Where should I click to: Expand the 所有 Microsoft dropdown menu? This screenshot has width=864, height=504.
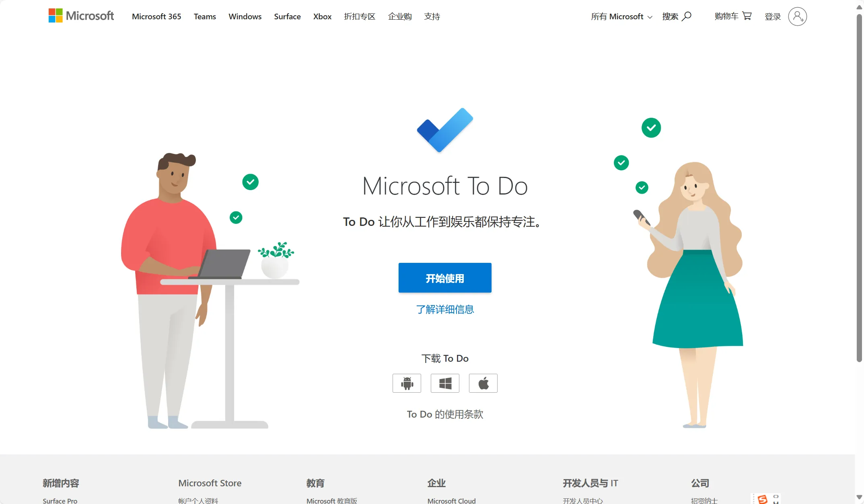pyautogui.click(x=619, y=16)
